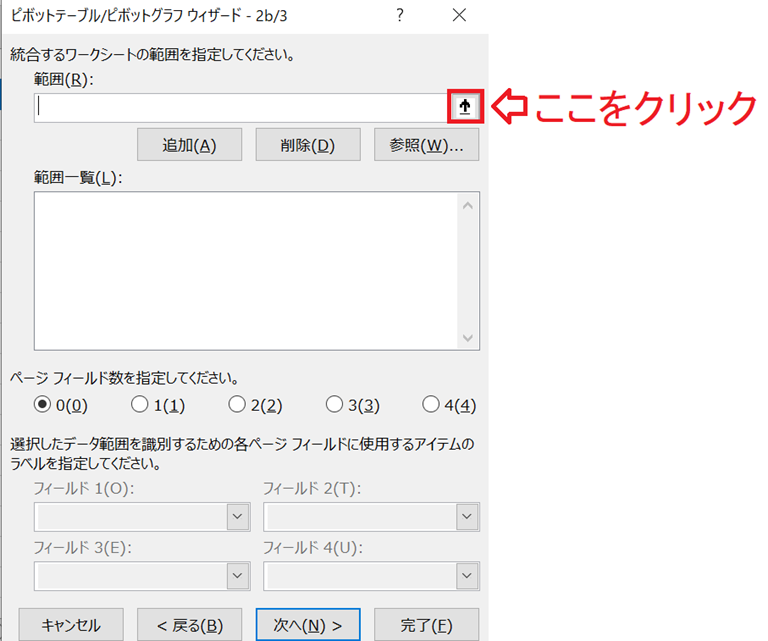Viewport: 768px width, 641px height.
Task: Click the キャンセル button
Action: click(70, 625)
